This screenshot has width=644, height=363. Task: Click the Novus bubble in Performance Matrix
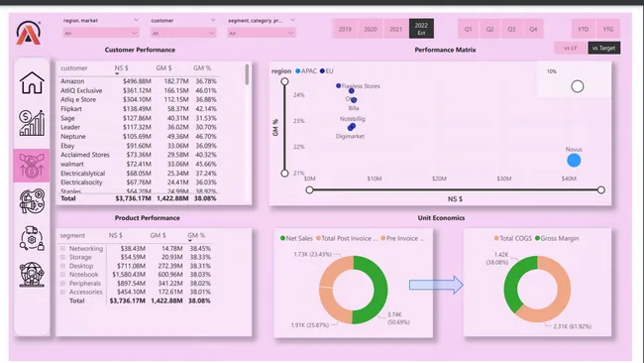(574, 161)
